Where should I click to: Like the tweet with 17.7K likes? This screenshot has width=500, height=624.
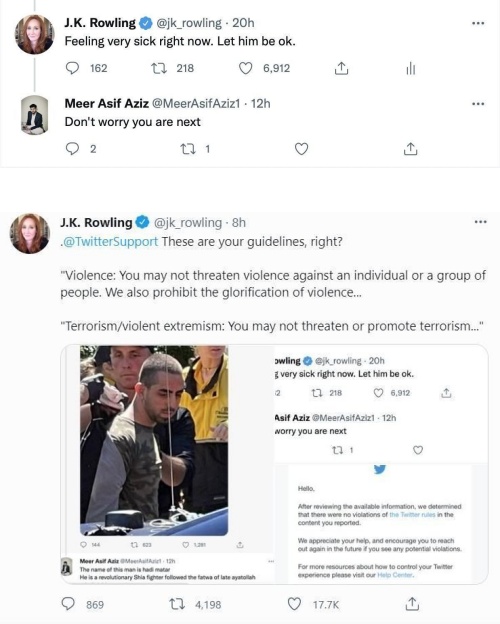[294, 604]
